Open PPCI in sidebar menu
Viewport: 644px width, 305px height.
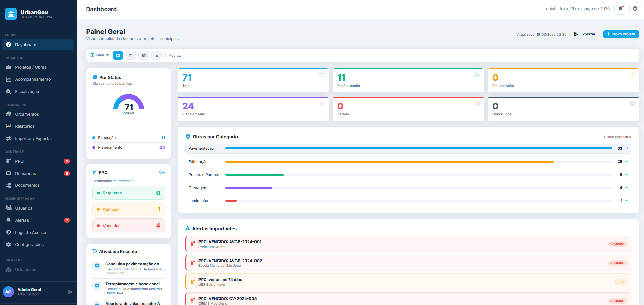pyautogui.click(x=38, y=161)
